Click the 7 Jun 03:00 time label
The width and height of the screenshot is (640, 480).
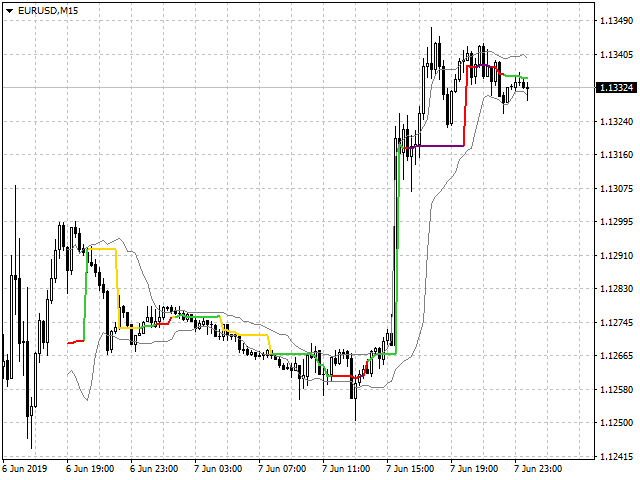coord(218,469)
